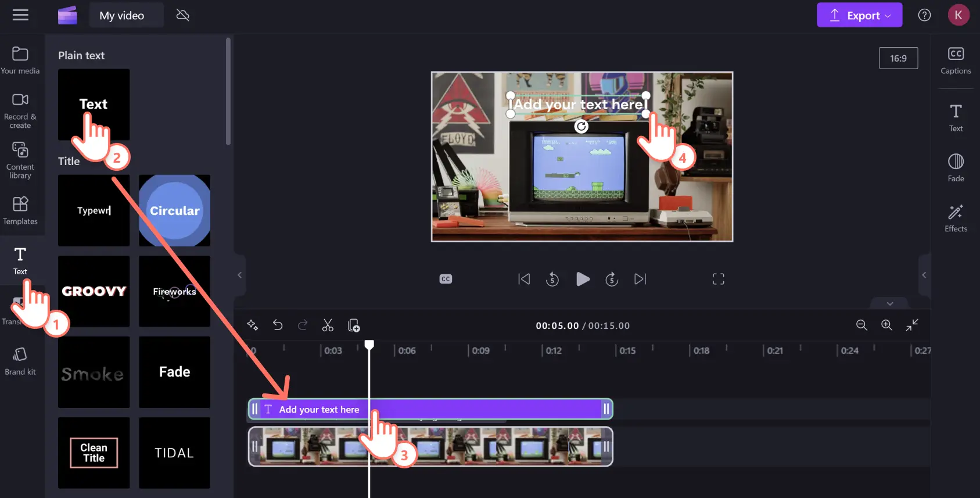The height and width of the screenshot is (498, 980).
Task: Open the K account avatar
Action: [x=959, y=15]
